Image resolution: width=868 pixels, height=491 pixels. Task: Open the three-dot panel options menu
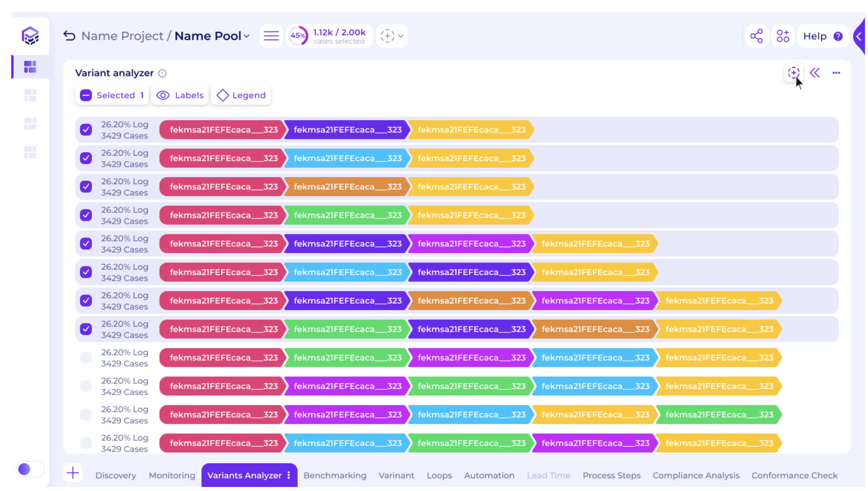click(836, 73)
